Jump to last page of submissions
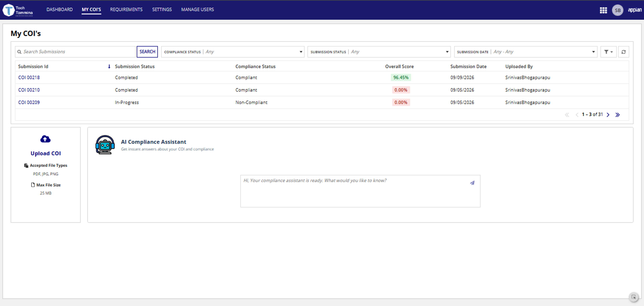Image resolution: width=644 pixels, height=306 pixels. 618,115
